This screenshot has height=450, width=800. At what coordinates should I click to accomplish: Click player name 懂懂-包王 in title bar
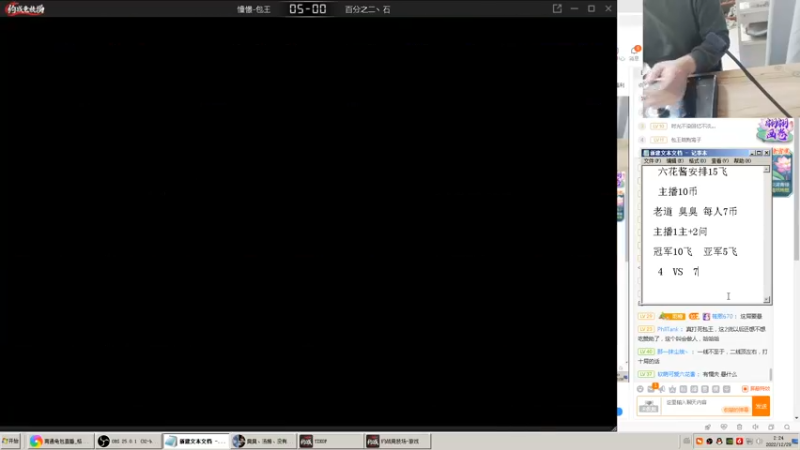tap(254, 9)
